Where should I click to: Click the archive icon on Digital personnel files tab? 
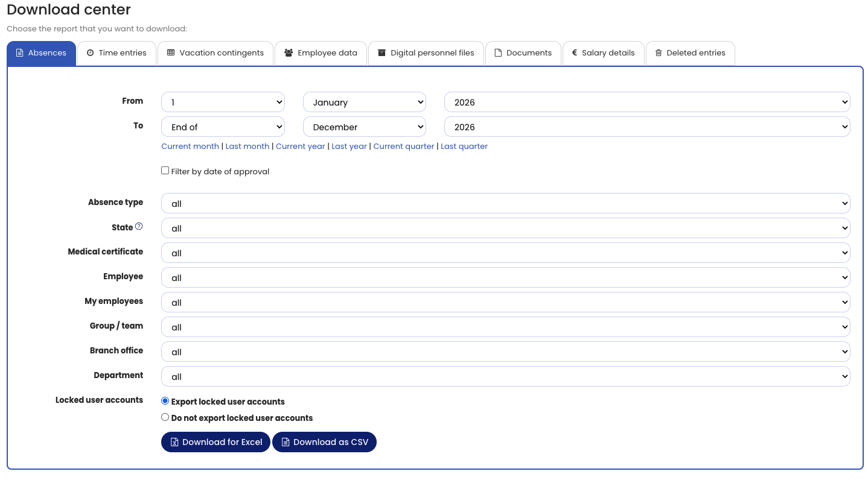(381, 53)
